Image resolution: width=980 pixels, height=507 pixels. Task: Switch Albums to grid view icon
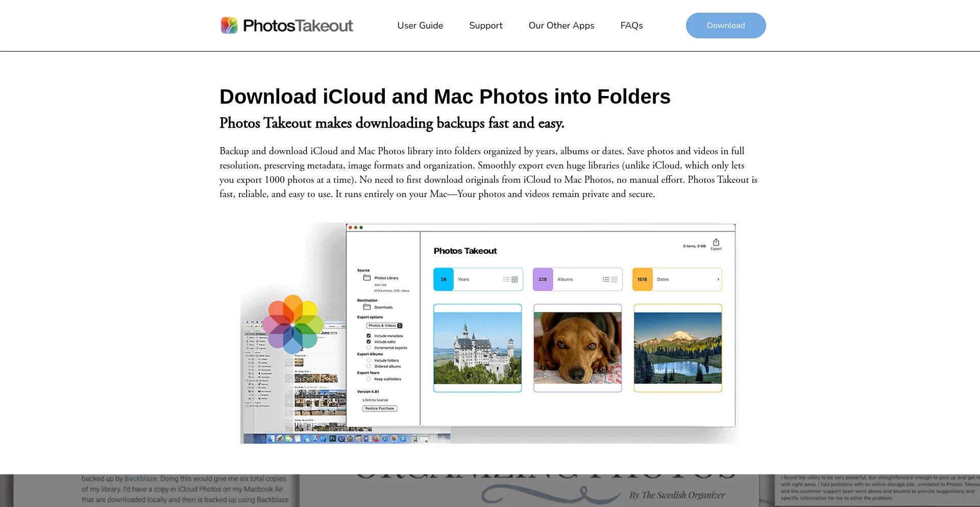[x=614, y=279]
